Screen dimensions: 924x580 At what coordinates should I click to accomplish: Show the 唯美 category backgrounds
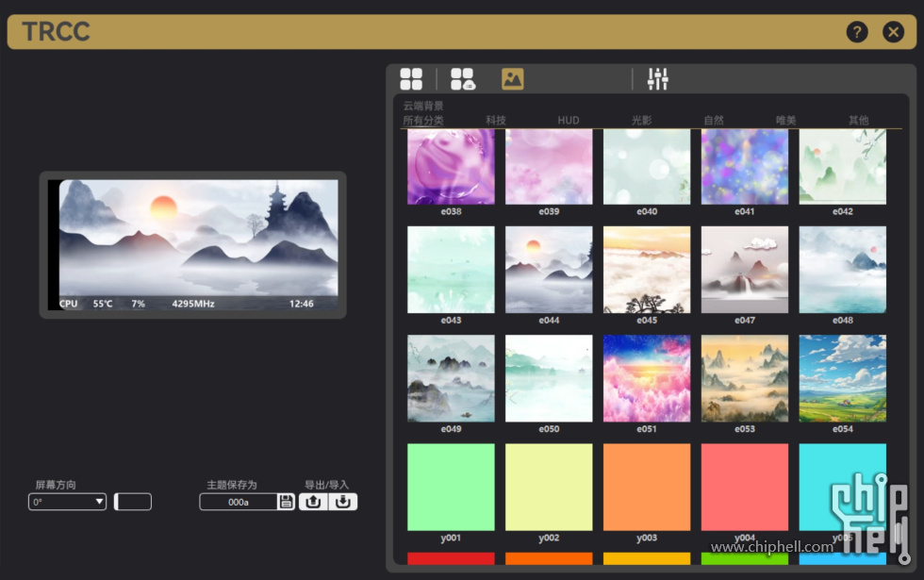coord(786,121)
